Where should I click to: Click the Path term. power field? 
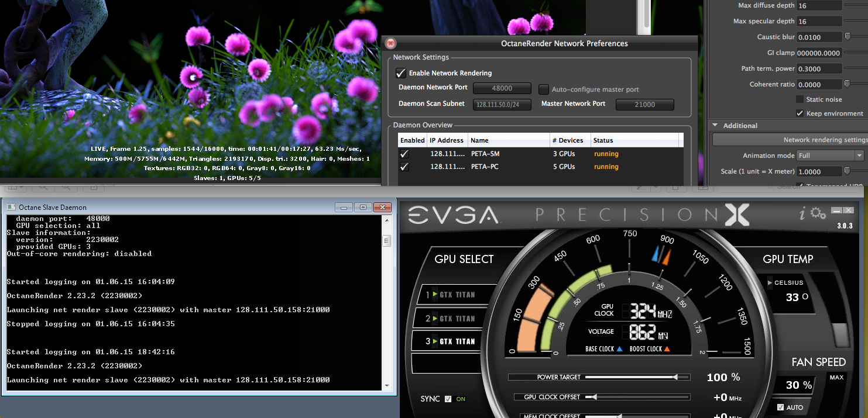pos(819,68)
